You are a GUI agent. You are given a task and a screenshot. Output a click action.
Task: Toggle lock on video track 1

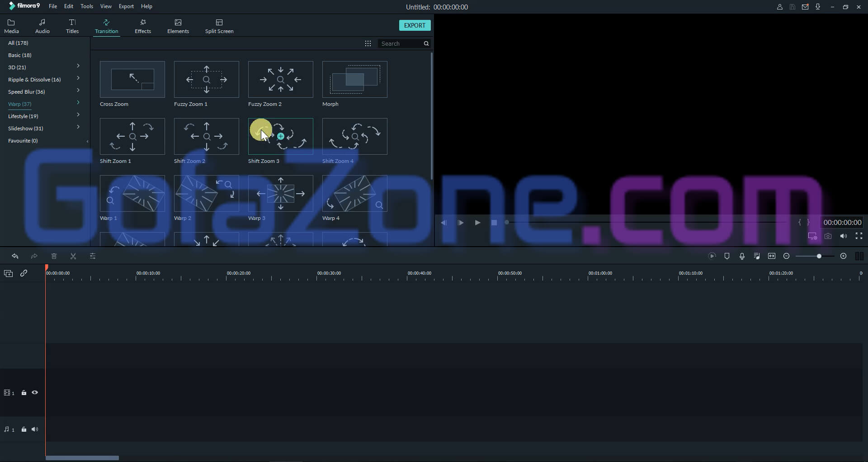coord(24,393)
